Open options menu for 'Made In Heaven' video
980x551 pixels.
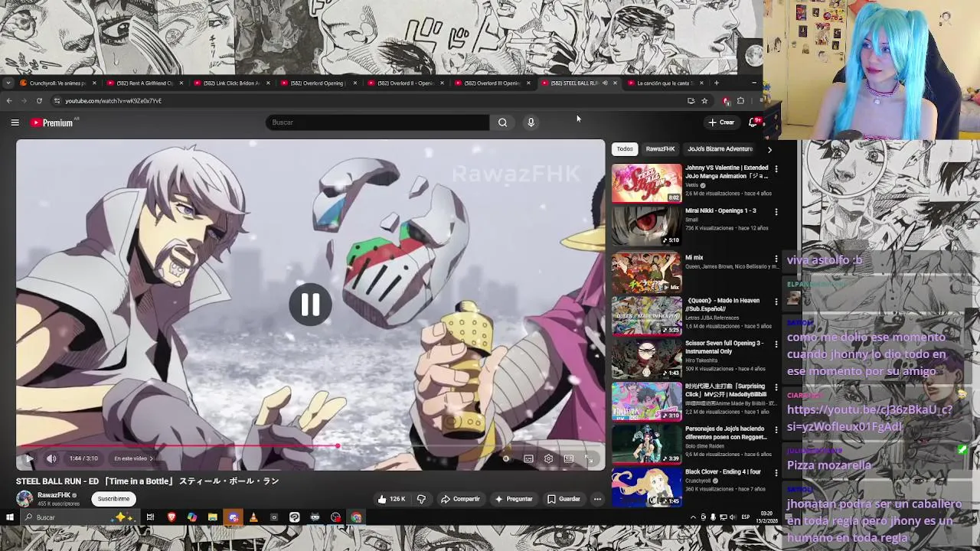(x=776, y=302)
